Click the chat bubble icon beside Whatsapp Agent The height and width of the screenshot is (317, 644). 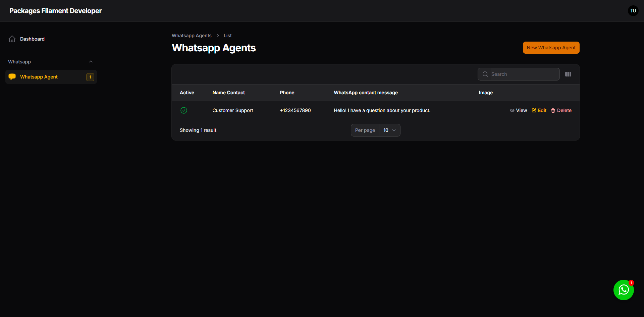pyautogui.click(x=12, y=76)
